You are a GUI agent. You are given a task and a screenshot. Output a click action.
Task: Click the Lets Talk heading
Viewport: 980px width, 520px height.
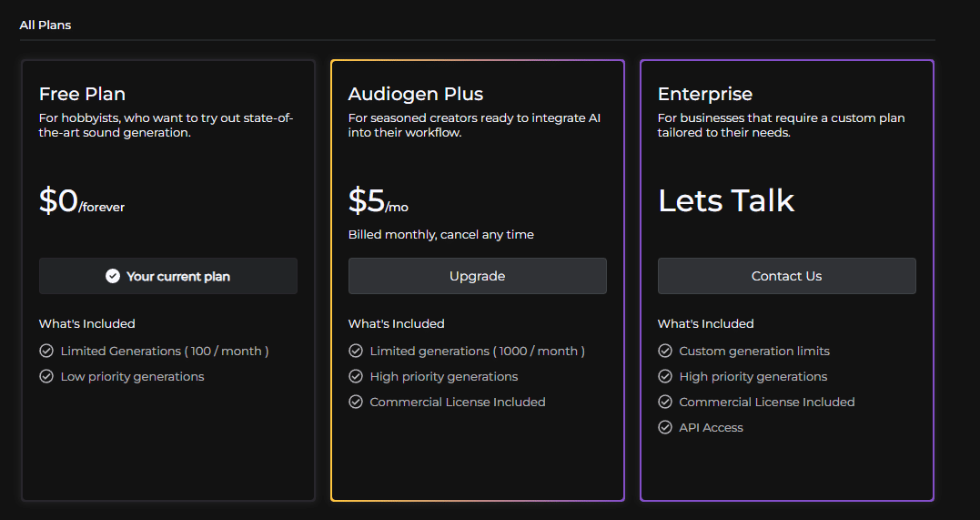tap(726, 200)
